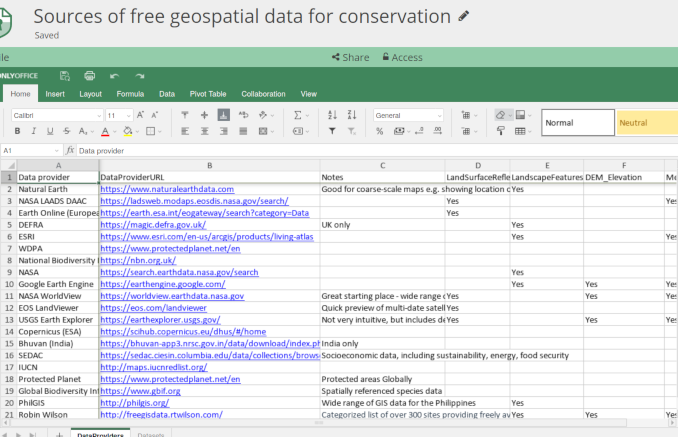
Task: Select the 'USGS Earth Explorer' cell
Action: pyautogui.click(x=58, y=320)
